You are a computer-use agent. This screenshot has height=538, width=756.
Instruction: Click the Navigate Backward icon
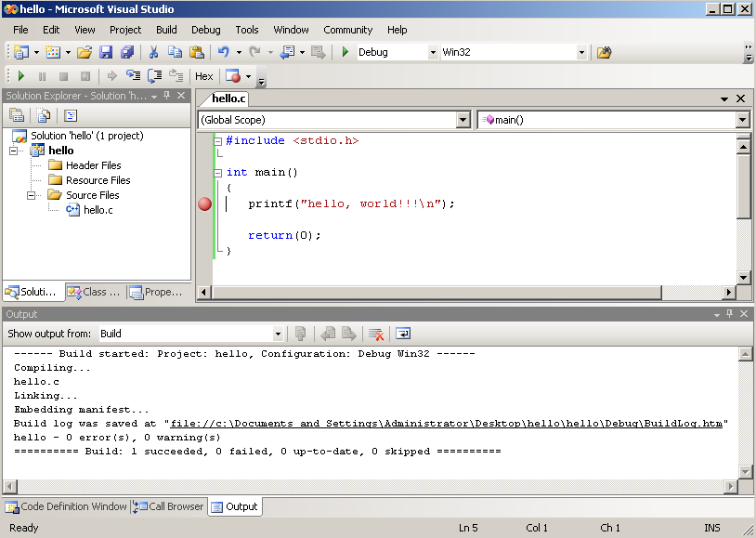287,52
